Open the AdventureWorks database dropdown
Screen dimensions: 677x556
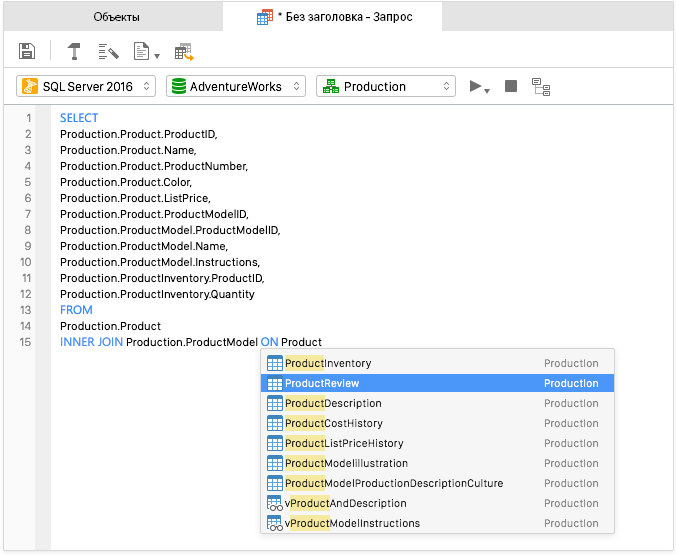click(x=236, y=86)
